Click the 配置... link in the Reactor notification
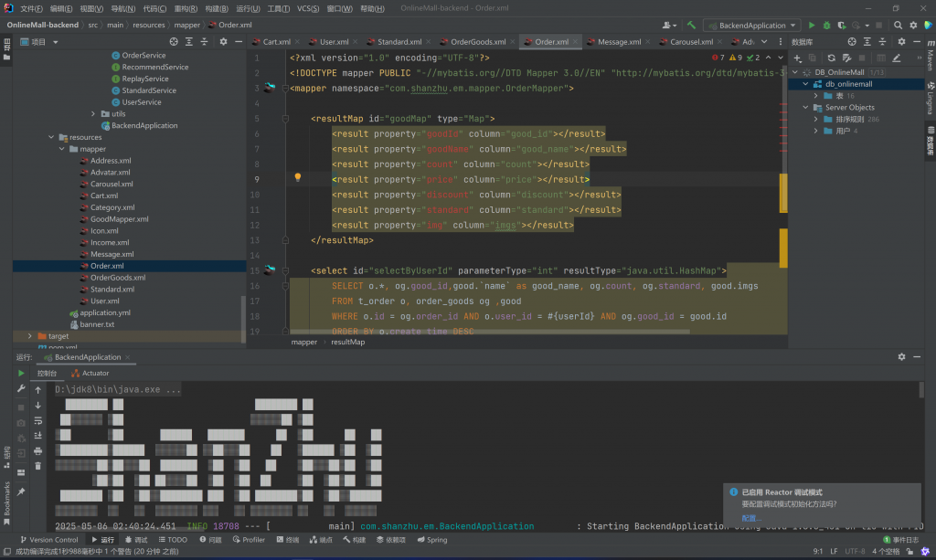 pos(750,518)
